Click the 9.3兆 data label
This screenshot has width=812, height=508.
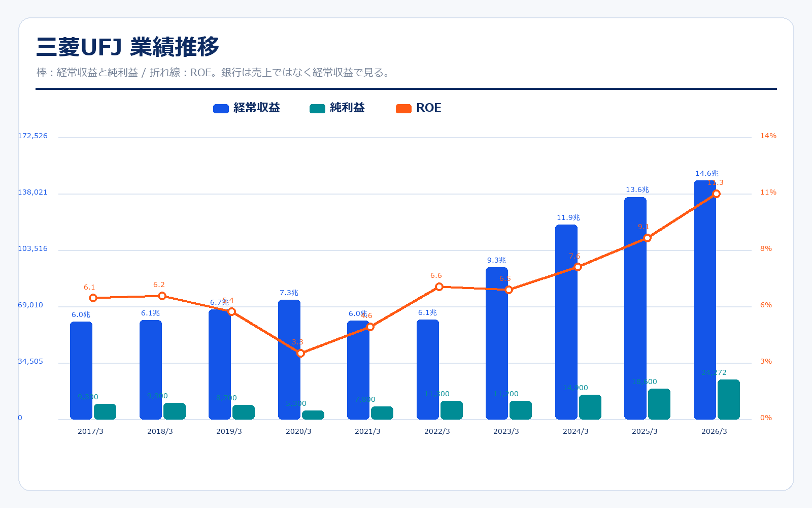click(496, 261)
